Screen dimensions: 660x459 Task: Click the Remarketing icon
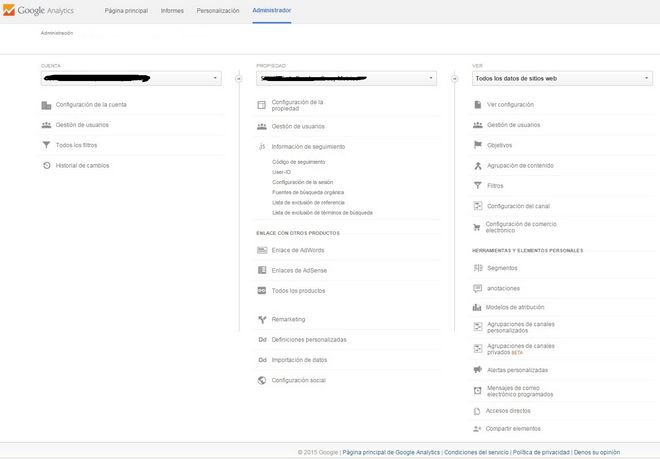pyautogui.click(x=262, y=319)
